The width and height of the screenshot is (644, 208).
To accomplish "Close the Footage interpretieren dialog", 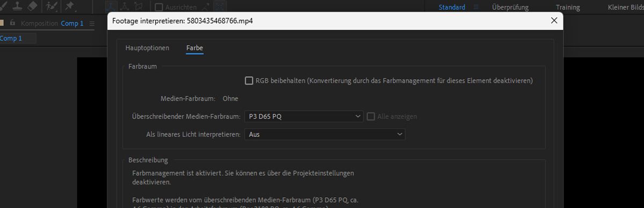I will click(554, 21).
